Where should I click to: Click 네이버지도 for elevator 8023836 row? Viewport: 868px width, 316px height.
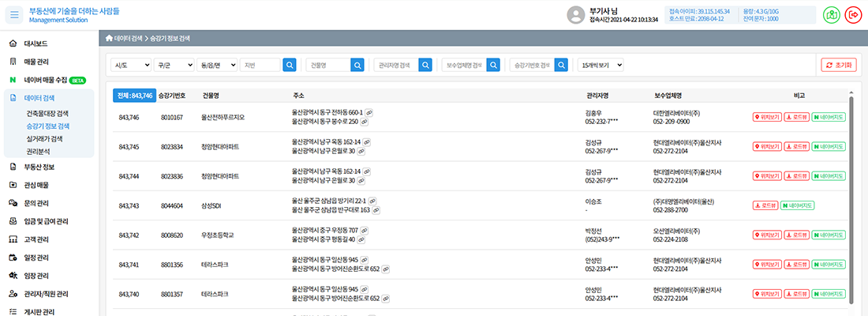point(829,175)
